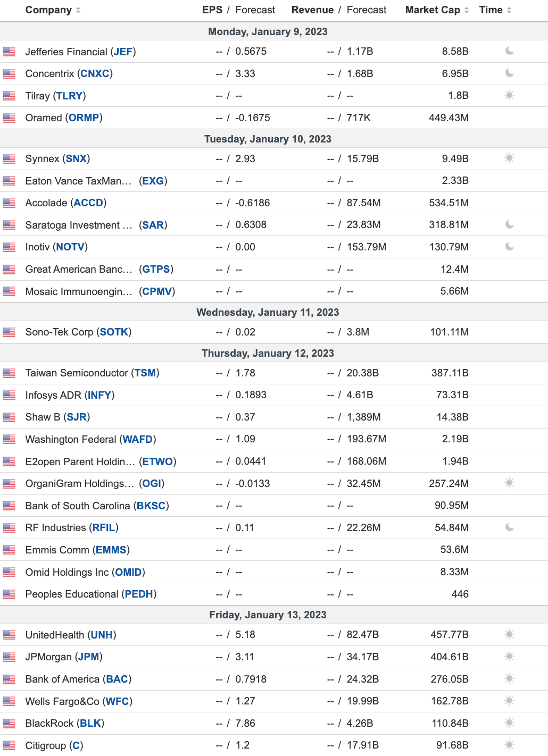Click the US flag beside Taiwan Semiconductor
This screenshot has height=756, width=548.
9,373
